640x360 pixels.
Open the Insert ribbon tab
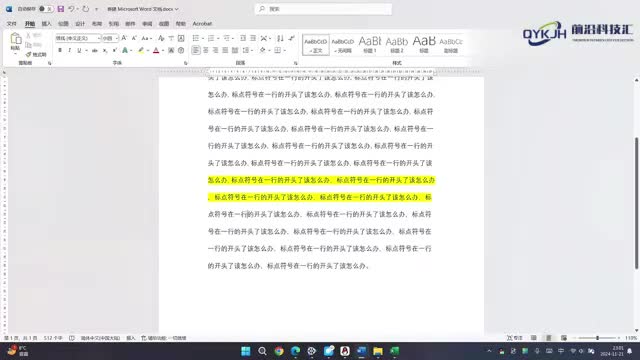(x=47, y=24)
